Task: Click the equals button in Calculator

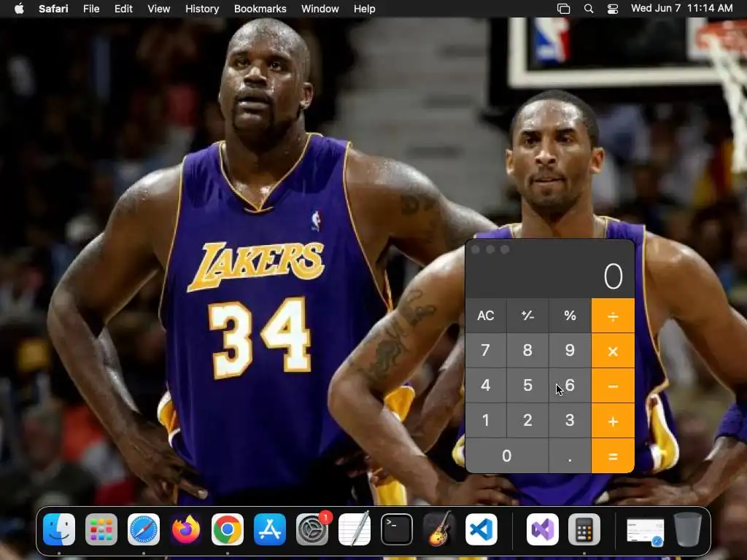Action: point(613,456)
